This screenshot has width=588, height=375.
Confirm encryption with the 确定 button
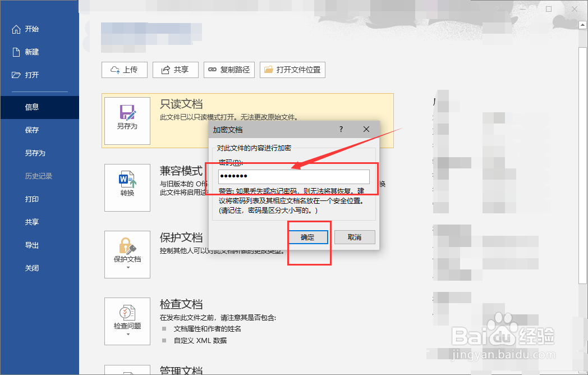point(309,237)
